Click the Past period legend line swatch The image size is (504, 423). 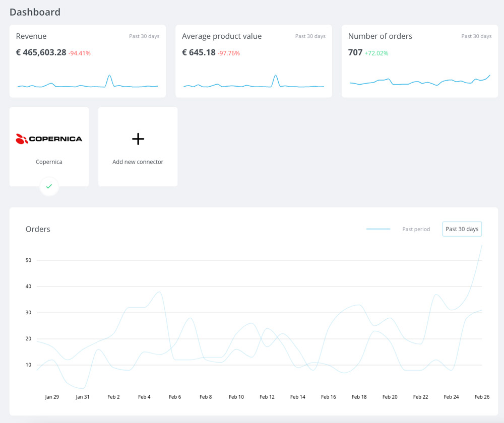[x=378, y=229]
